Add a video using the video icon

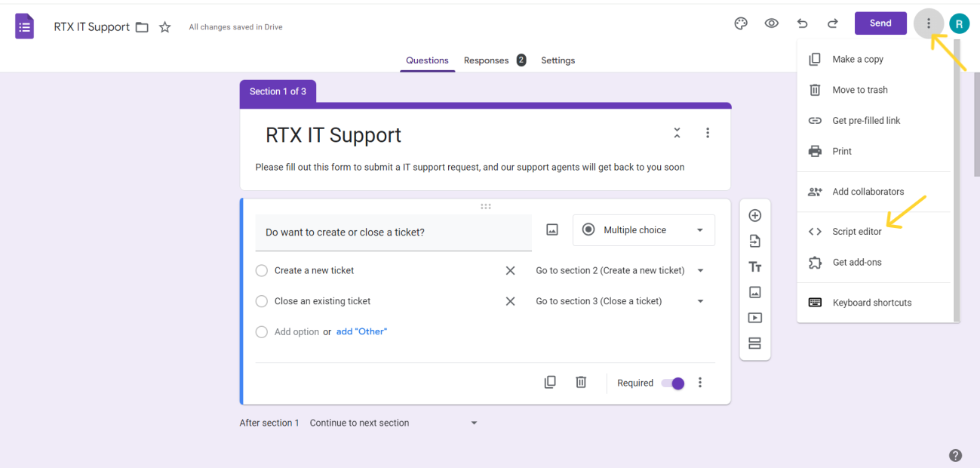point(754,318)
